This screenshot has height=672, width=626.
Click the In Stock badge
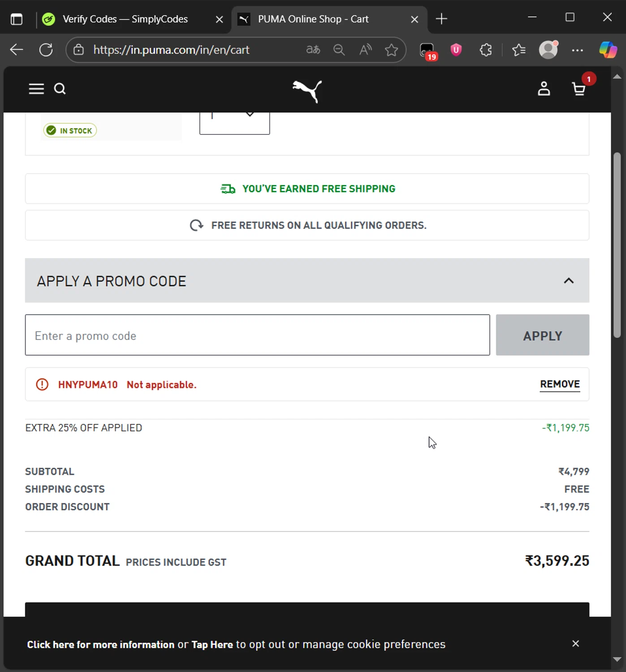point(70,130)
